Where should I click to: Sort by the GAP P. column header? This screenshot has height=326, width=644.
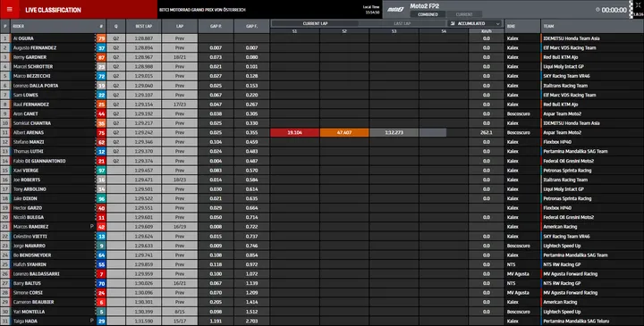[216, 26]
